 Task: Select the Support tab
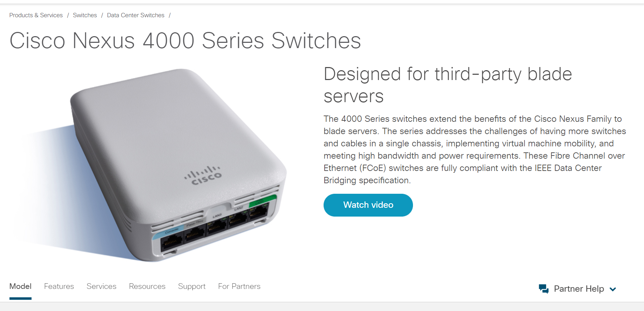[x=192, y=286]
